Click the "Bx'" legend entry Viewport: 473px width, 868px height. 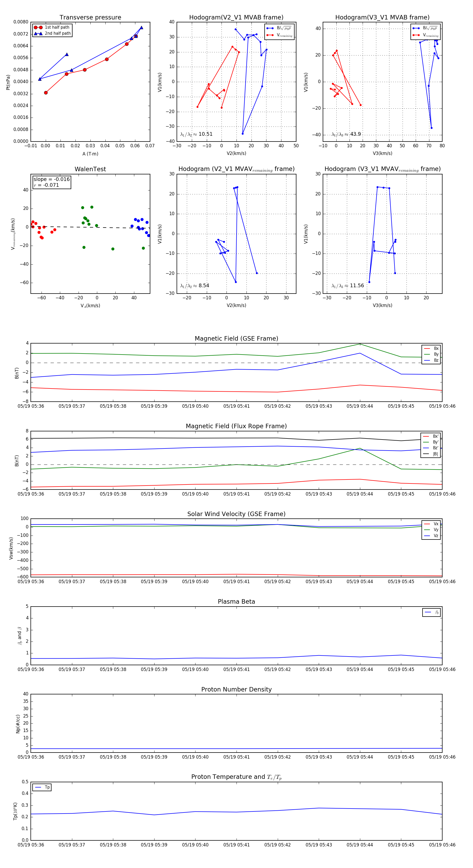431,436
